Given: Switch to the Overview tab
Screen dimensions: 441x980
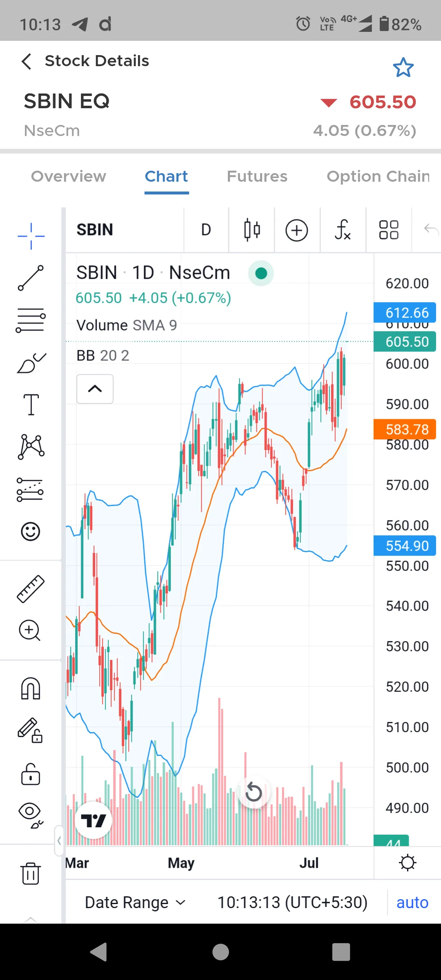Looking at the screenshot, I should point(69,176).
